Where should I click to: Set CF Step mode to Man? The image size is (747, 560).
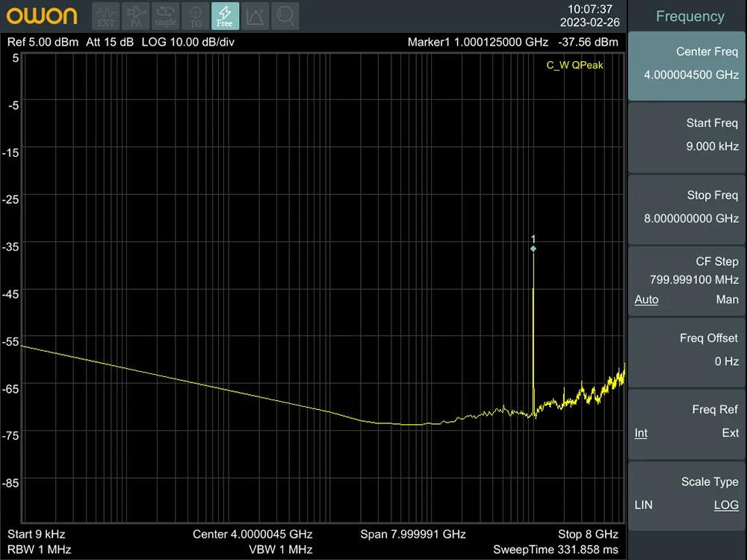coord(727,299)
